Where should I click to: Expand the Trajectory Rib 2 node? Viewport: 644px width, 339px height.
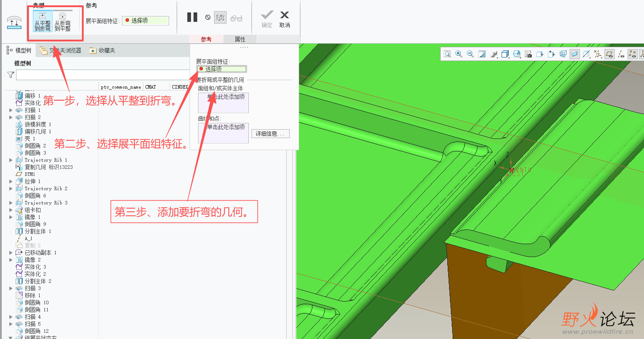11,188
